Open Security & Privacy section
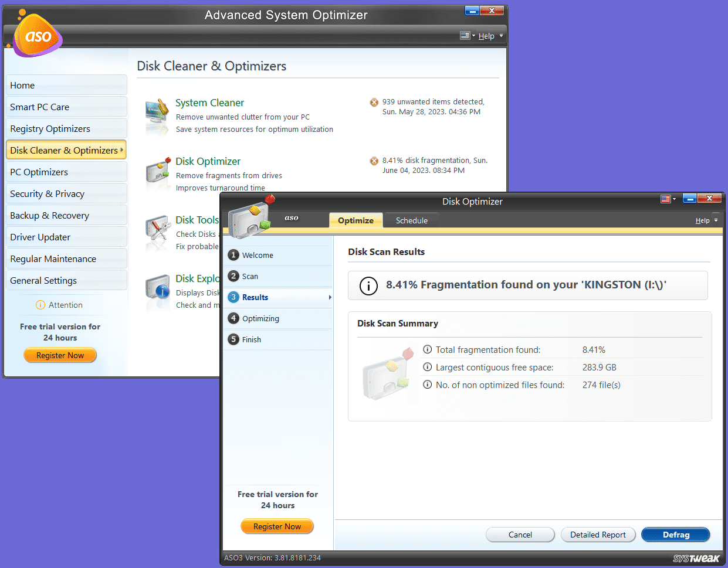 (x=66, y=193)
